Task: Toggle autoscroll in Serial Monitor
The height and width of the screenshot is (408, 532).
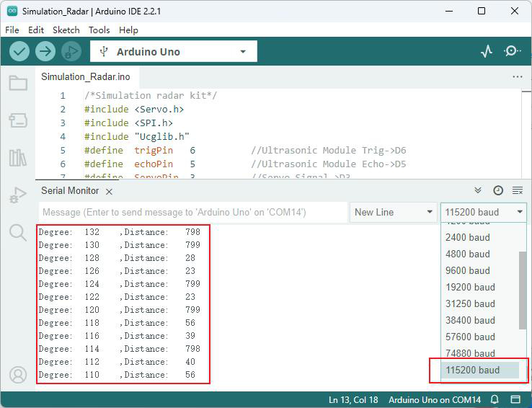Action: point(478,190)
